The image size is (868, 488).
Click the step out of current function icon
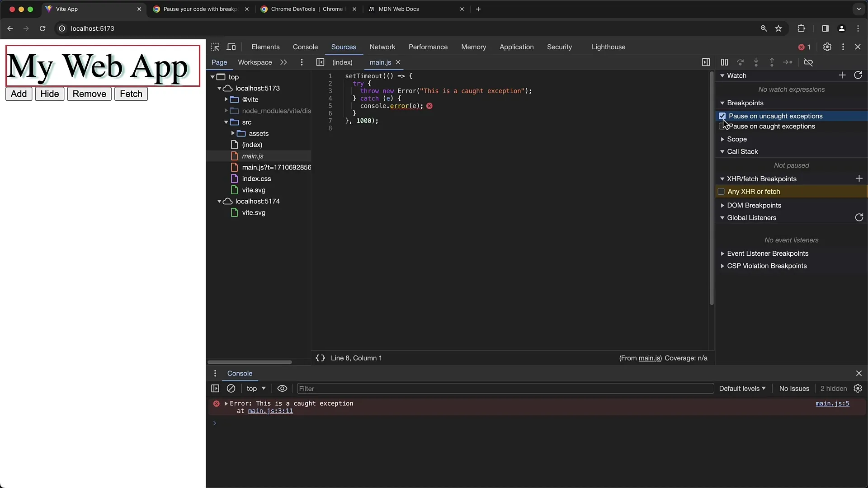pyautogui.click(x=771, y=62)
